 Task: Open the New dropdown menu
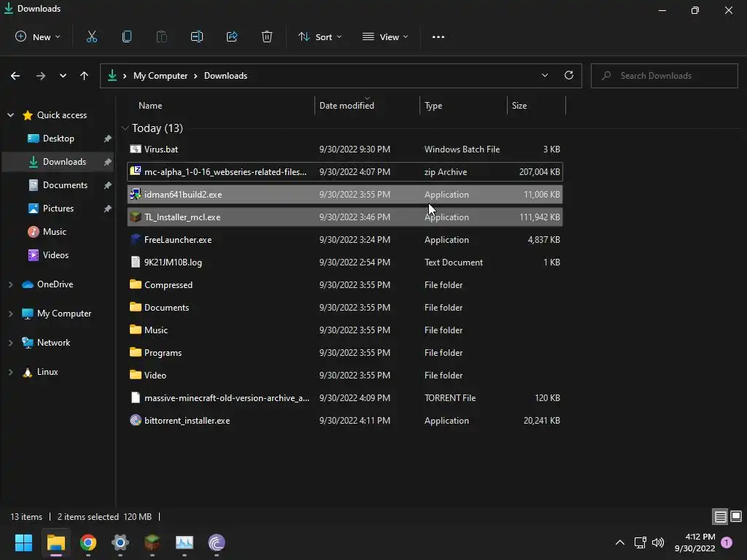[38, 36]
